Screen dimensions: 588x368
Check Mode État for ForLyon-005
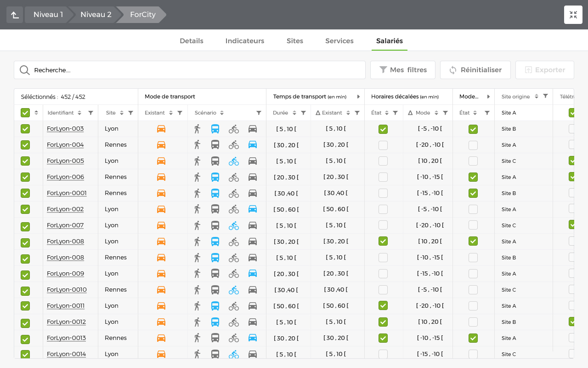[x=473, y=161]
